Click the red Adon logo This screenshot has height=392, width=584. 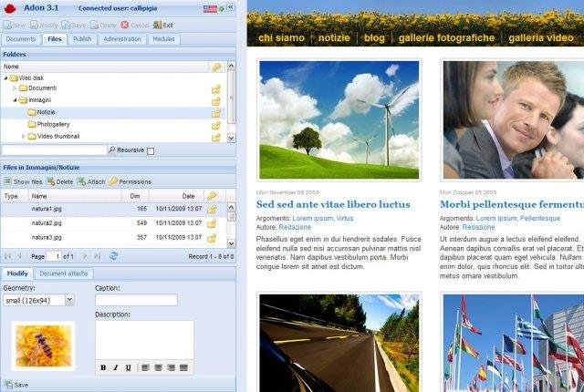tap(10, 8)
